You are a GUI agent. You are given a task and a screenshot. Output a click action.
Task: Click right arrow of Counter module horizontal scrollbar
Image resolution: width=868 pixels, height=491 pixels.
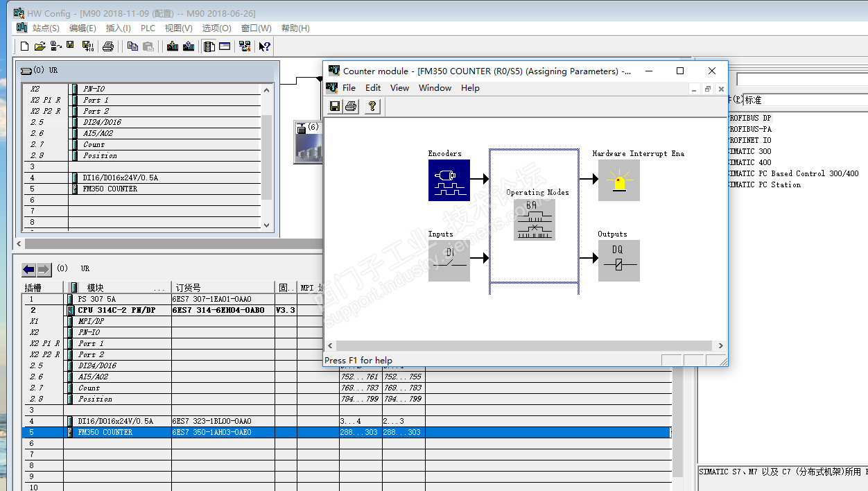tap(720, 345)
